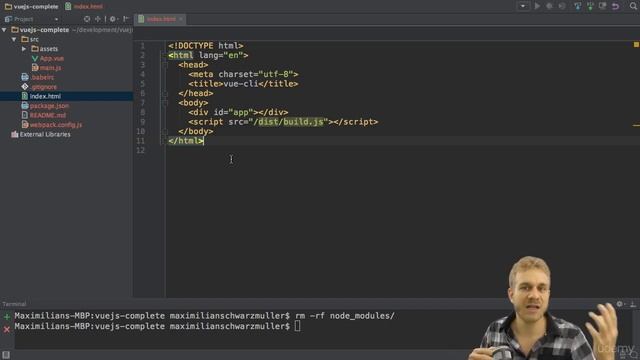The image size is (640, 360).
Task: Hide the Project tool window
Action: point(126,19)
